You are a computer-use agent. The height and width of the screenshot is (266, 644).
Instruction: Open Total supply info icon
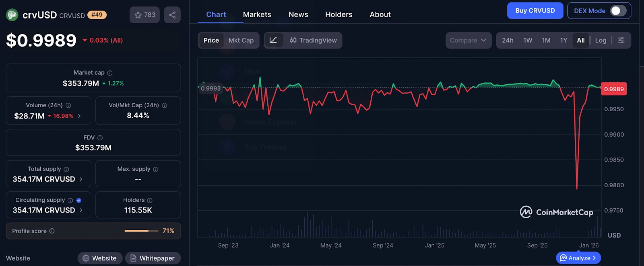(x=66, y=170)
